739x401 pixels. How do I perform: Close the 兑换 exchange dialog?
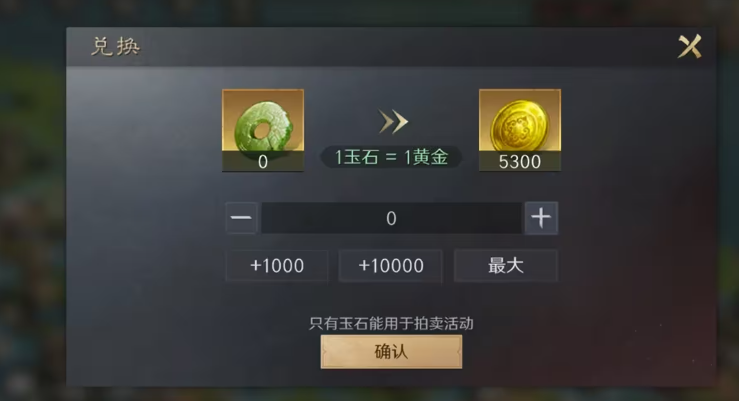pyautogui.click(x=690, y=46)
